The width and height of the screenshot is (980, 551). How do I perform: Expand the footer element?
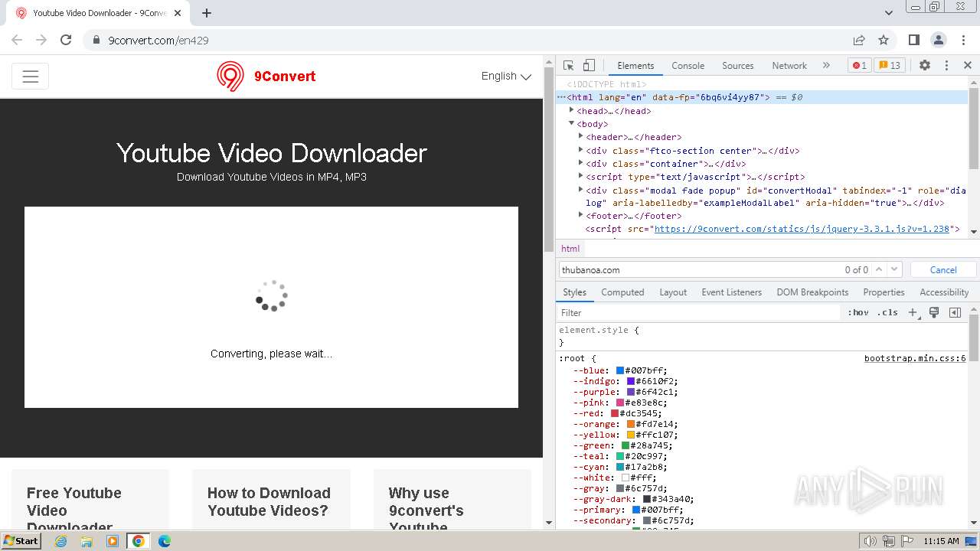click(580, 215)
